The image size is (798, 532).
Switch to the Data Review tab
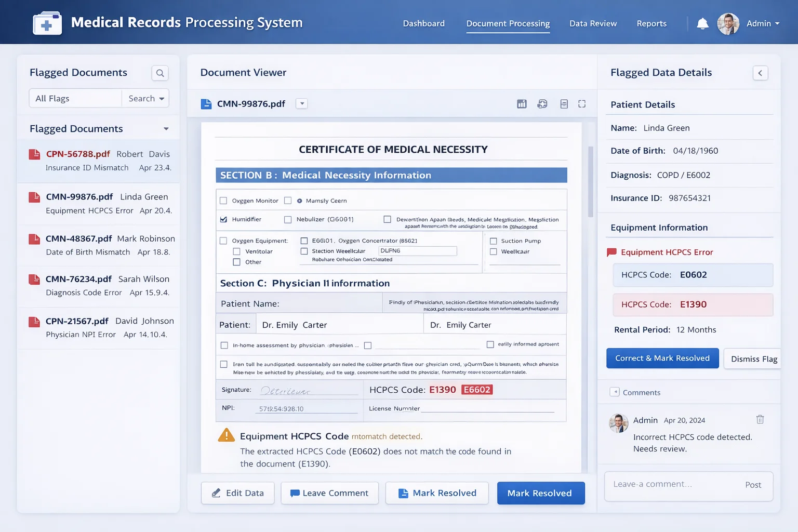593,23
